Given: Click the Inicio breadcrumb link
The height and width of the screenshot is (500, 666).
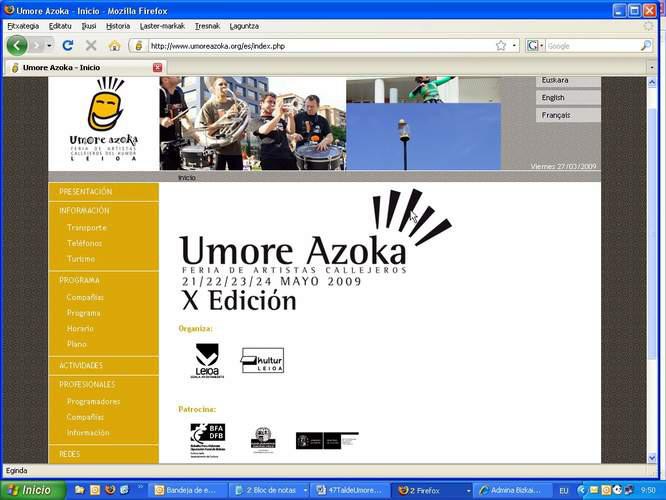Looking at the screenshot, I should pyautogui.click(x=186, y=178).
